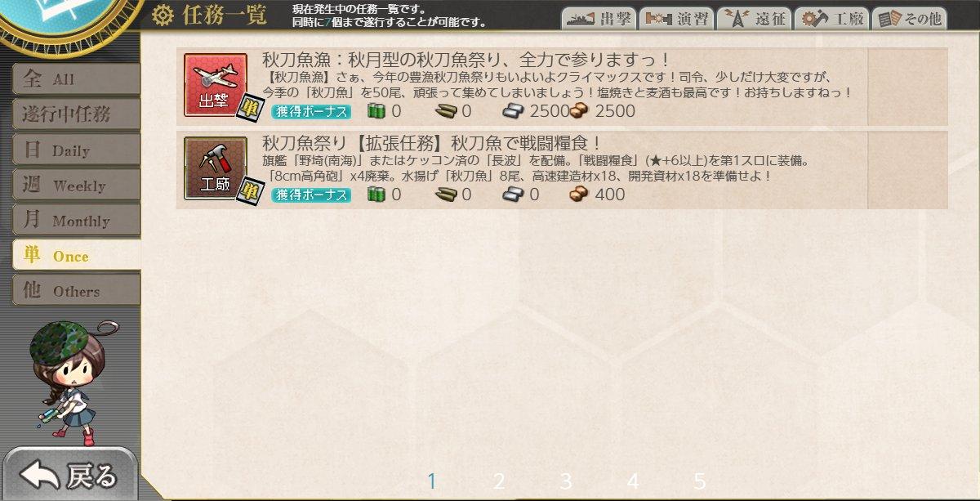Image resolution: width=980 pixels, height=501 pixels.
Task: Open the 遠征 expedition category tab
Action: (x=754, y=20)
